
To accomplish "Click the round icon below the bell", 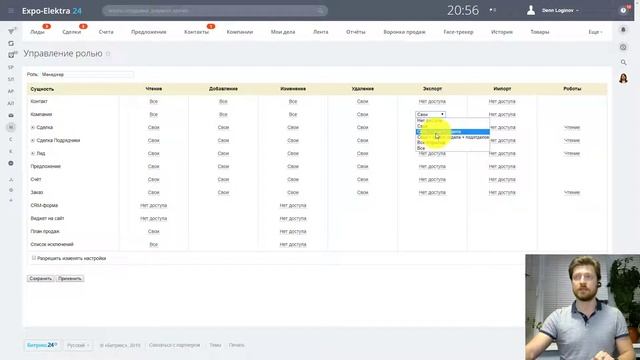I will [x=623, y=47].
